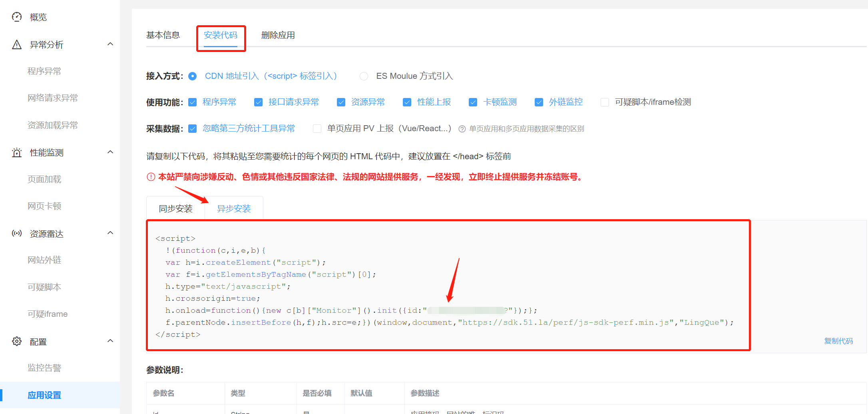Open 监控告警 in the sidebar
868x414 pixels.
(x=44, y=368)
